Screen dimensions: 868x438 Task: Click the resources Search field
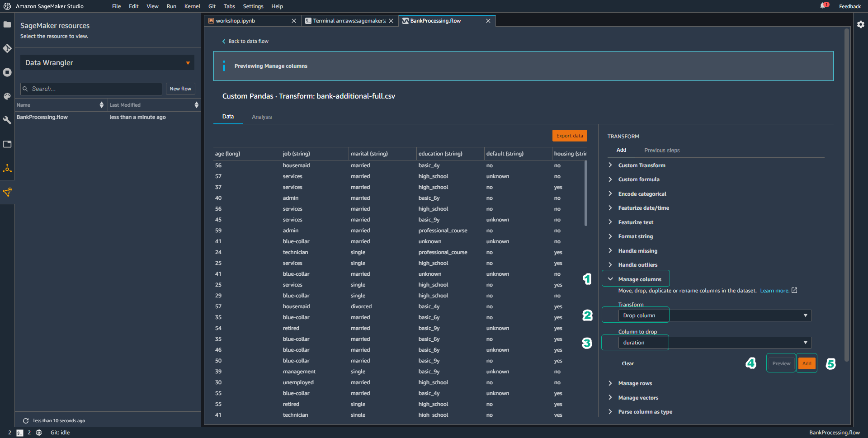91,89
